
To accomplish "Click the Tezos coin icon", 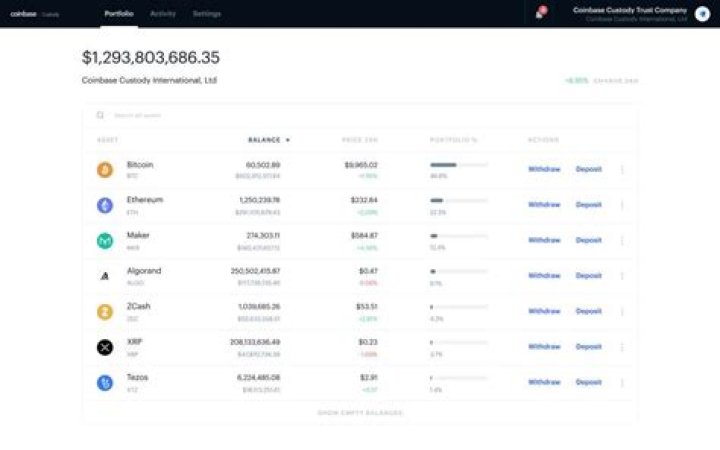I will (x=105, y=382).
